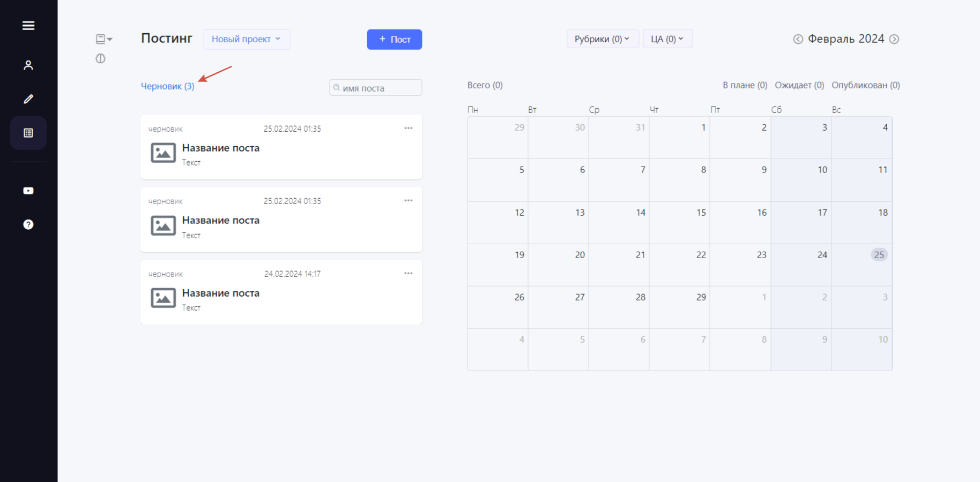The height and width of the screenshot is (482, 980).
Task: Filter calendar by Опубликован (0)
Action: pyautogui.click(x=866, y=85)
